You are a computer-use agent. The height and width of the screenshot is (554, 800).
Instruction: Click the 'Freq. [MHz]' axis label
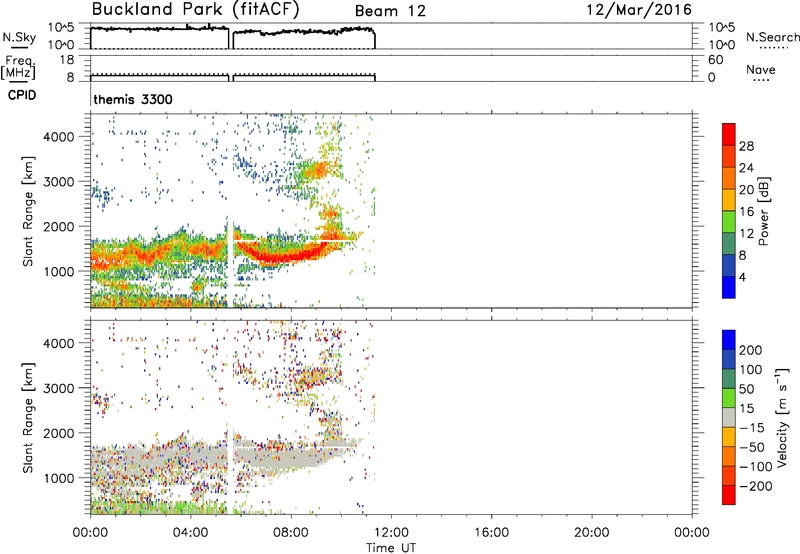(x=19, y=67)
